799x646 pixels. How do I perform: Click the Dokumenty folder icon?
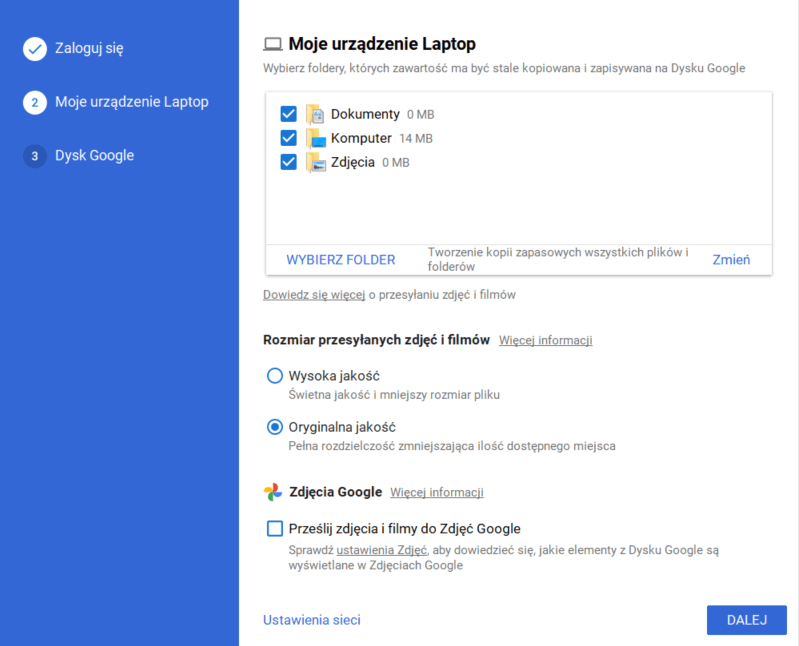tap(315, 114)
